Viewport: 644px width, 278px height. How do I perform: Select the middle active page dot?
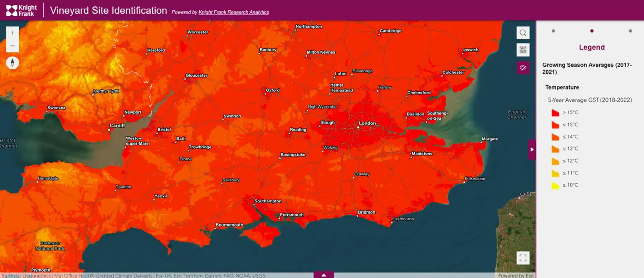coord(592,31)
